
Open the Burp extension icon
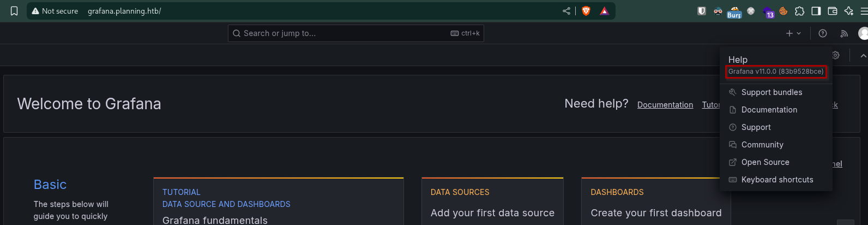pos(734,12)
